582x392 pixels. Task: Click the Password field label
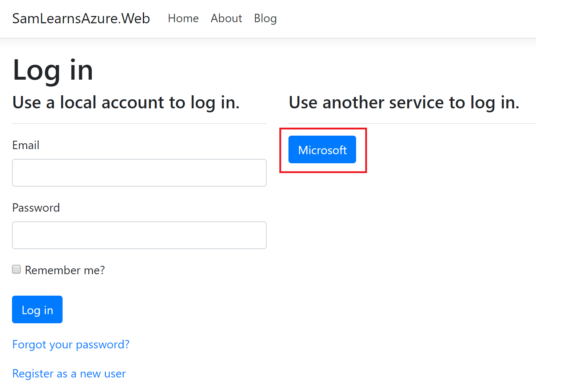click(36, 208)
